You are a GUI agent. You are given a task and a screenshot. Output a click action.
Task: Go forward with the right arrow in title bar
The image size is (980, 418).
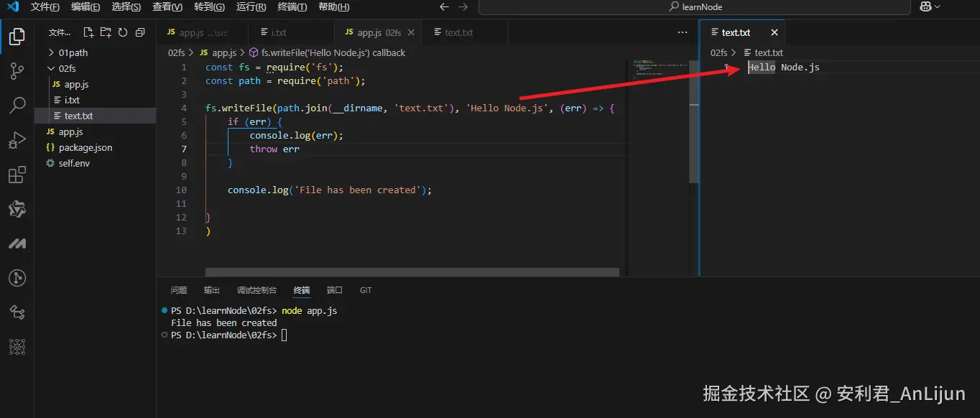[463, 6]
